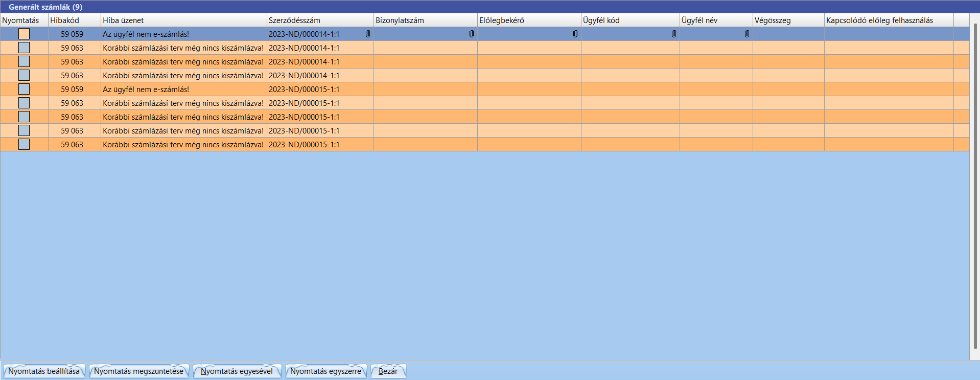The height and width of the screenshot is (380, 980).
Task: Select 'Az ügyfél nem e-számlás!' for contract 000014
Action: point(146,34)
